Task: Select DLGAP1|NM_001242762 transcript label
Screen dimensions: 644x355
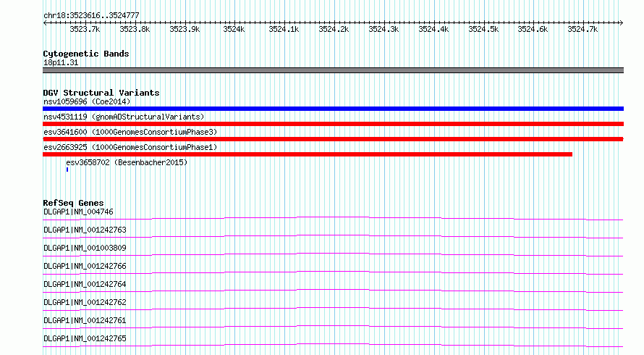Action: point(85,302)
